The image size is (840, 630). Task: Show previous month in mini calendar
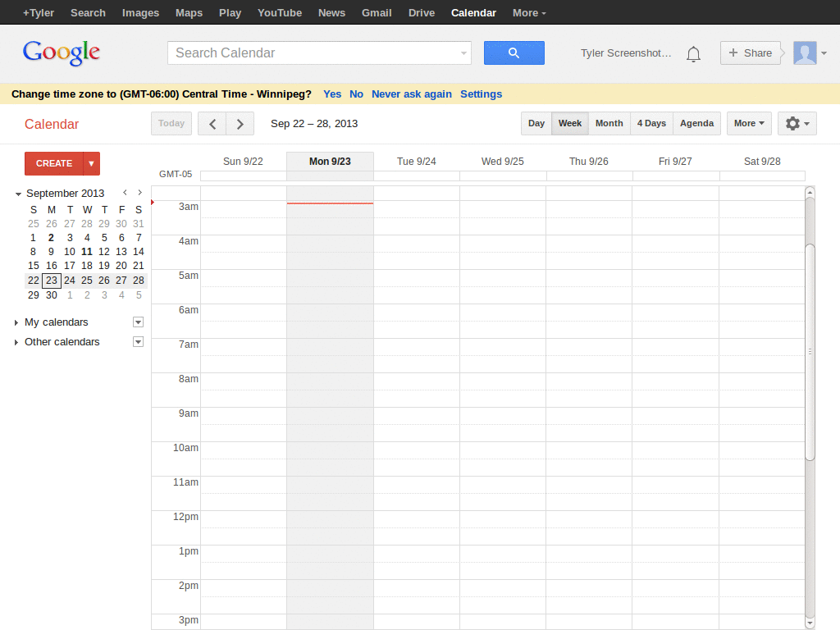125,192
